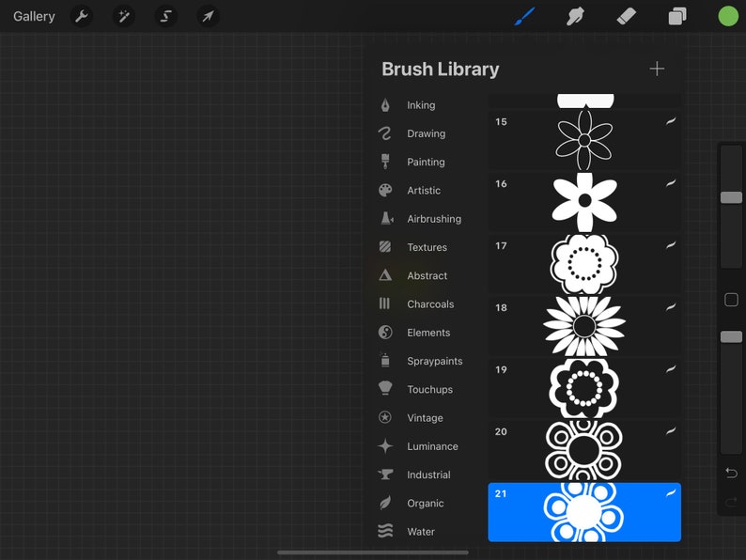This screenshot has width=746, height=560.
Task: Select the Selection S-ribbon tool
Action: point(165,17)
